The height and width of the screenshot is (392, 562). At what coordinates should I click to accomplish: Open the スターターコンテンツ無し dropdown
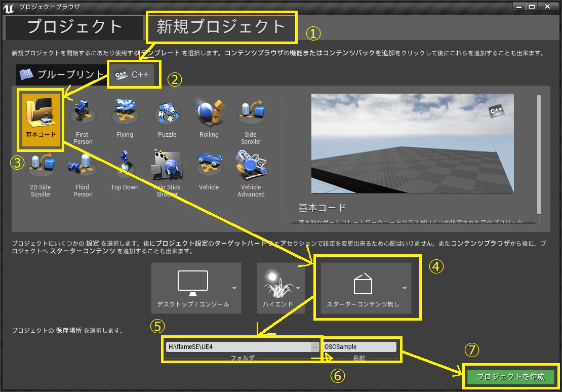[x=366, y=288]
